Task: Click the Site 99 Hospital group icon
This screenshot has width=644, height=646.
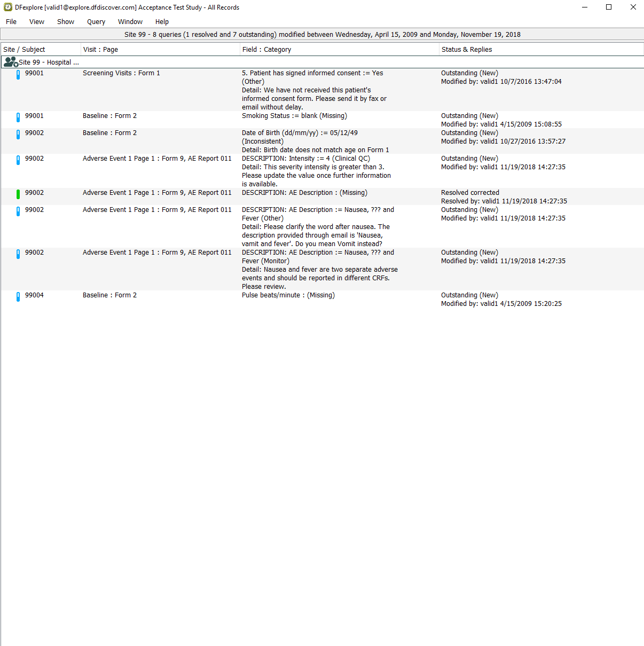Action: [10, 62]
